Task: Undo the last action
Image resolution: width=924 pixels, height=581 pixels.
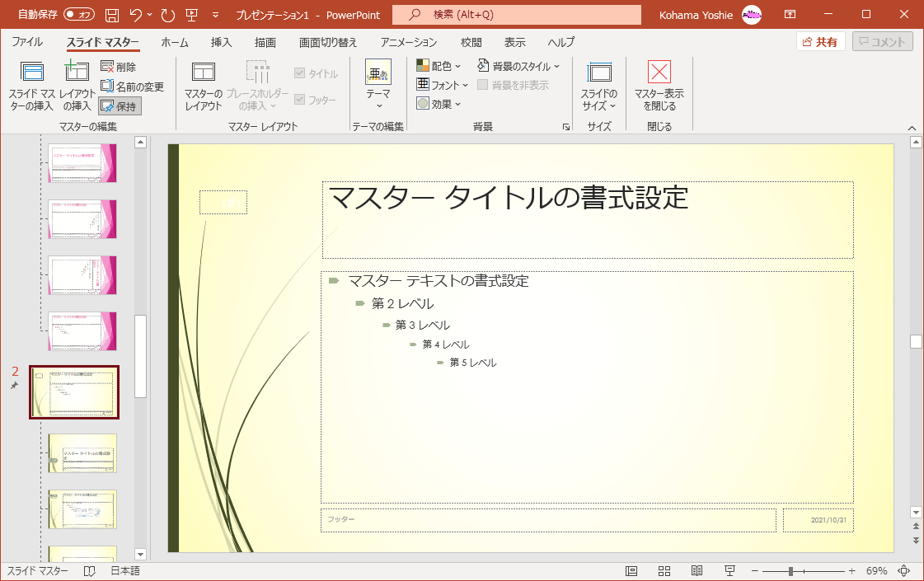Action: [x=136, y=16]
